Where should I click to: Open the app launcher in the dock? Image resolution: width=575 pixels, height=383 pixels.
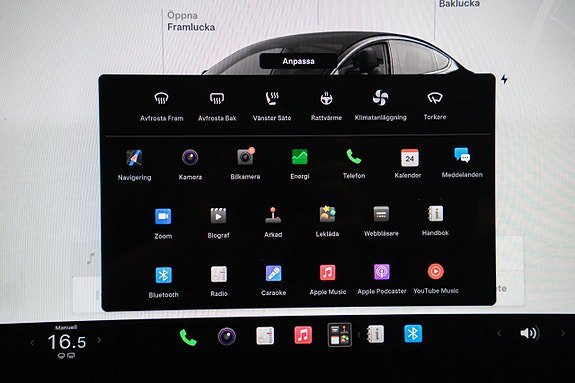339,335
